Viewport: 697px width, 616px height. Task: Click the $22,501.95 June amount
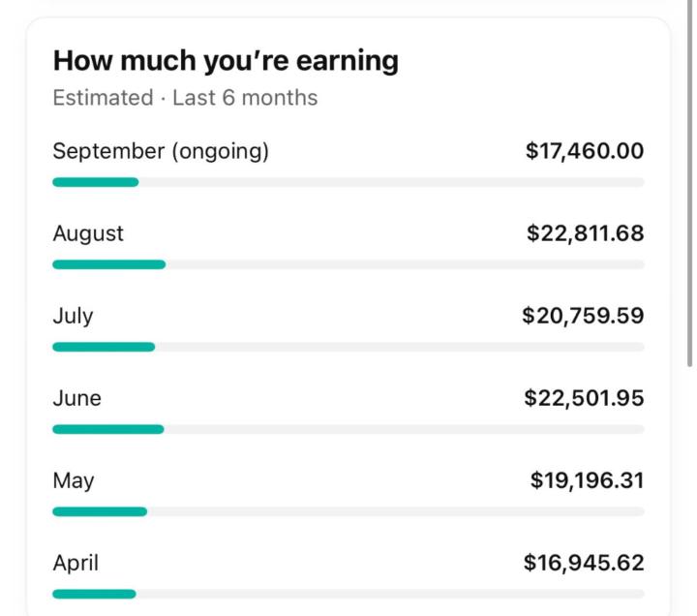coord(584,398)
